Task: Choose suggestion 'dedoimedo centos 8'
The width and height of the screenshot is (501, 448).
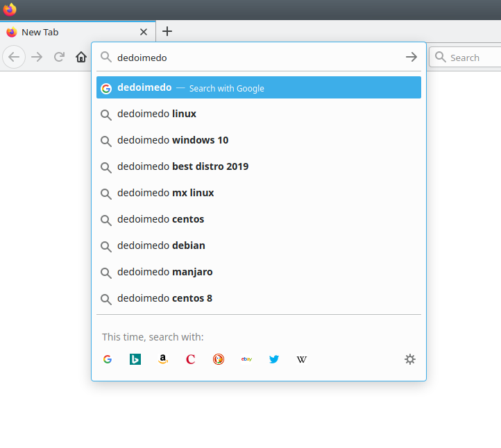Action: coord(259,298)
